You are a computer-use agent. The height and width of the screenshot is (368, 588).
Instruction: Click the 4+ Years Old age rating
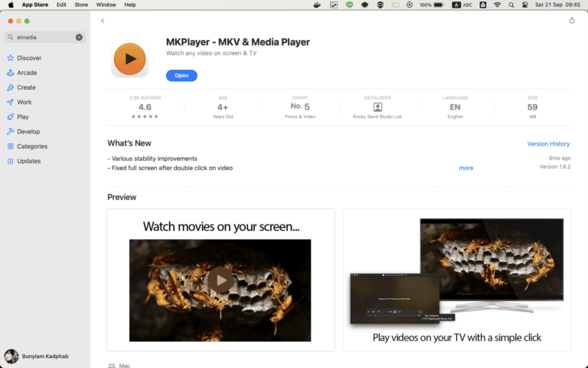coord(222,107)
